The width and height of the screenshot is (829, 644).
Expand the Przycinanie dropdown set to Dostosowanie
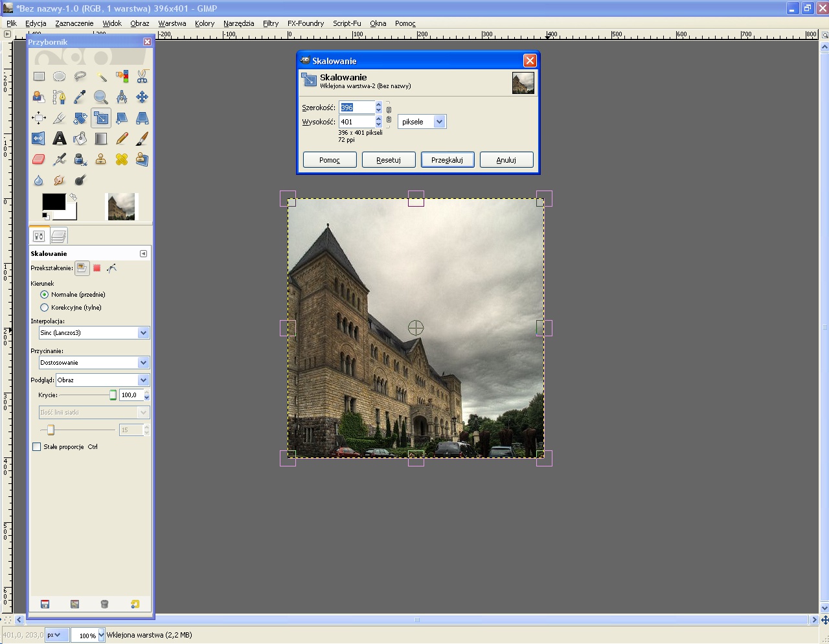pos(94,363)
